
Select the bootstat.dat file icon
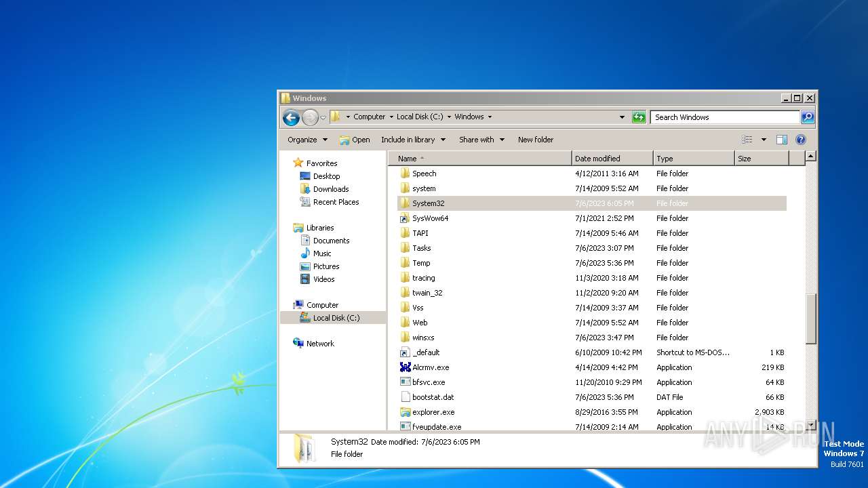pos(405,397)
